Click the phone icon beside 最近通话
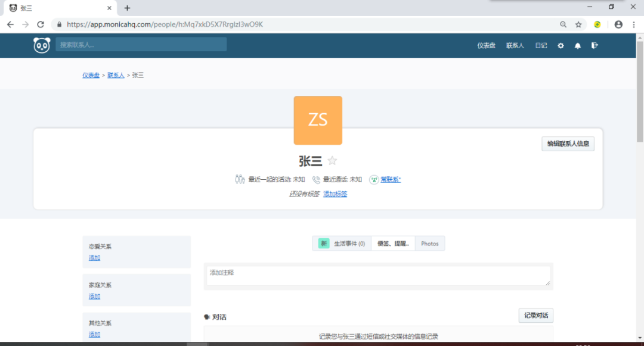The image size is (644, 346). click(x=315, y=179)
